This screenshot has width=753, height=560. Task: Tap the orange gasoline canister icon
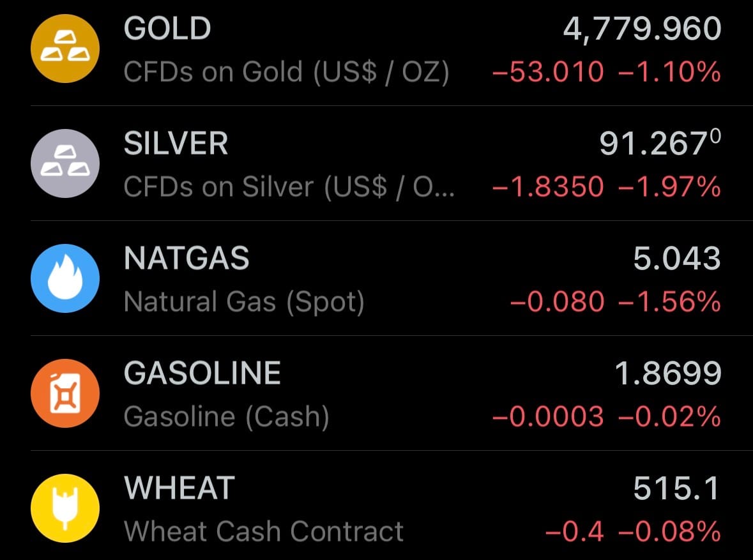65,393
